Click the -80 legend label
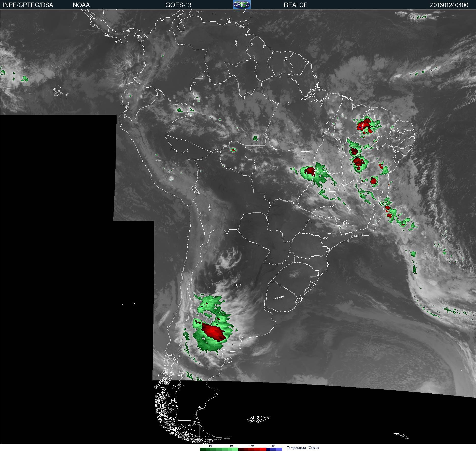The image size is (476, 451). coord(273,446)
